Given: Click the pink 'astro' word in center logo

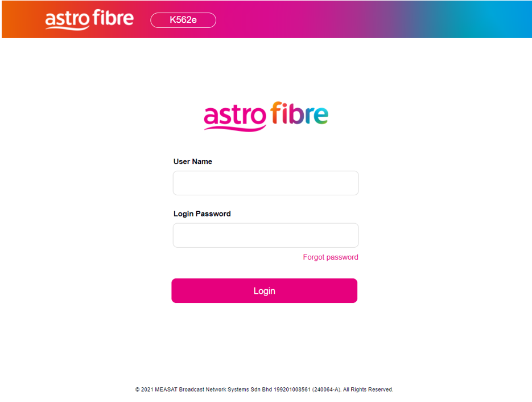Looking at the screenshot, I should pyautogui.click(x=234, y=116).
